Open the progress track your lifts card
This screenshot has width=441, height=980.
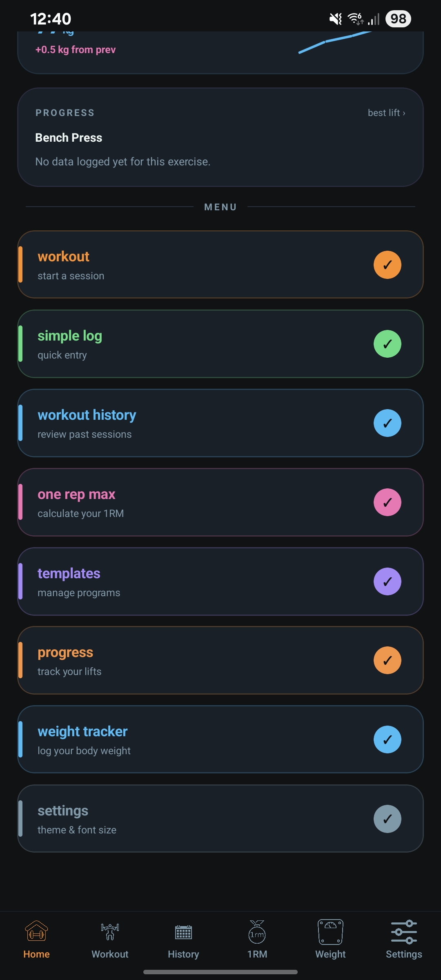[x=196, y=660]
